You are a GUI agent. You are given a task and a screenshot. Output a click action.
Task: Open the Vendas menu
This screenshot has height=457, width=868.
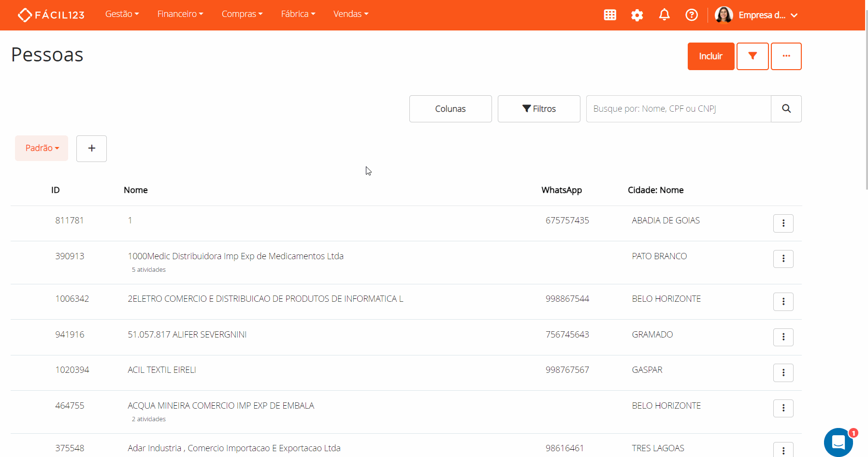[x=350, y=14]
